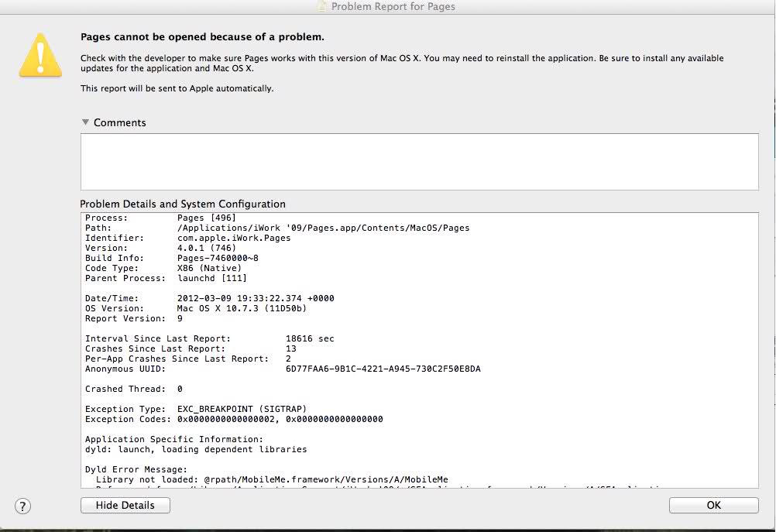This screenshot has width=776, height=532.
Task: Open help with the question mark button
Action: click(22, 506)
